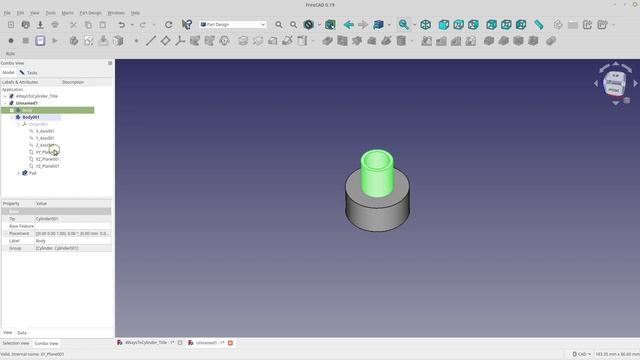Click the Rear view cube icon
Viewport: 640px width, 360px height.
click(x=491, y=24)
